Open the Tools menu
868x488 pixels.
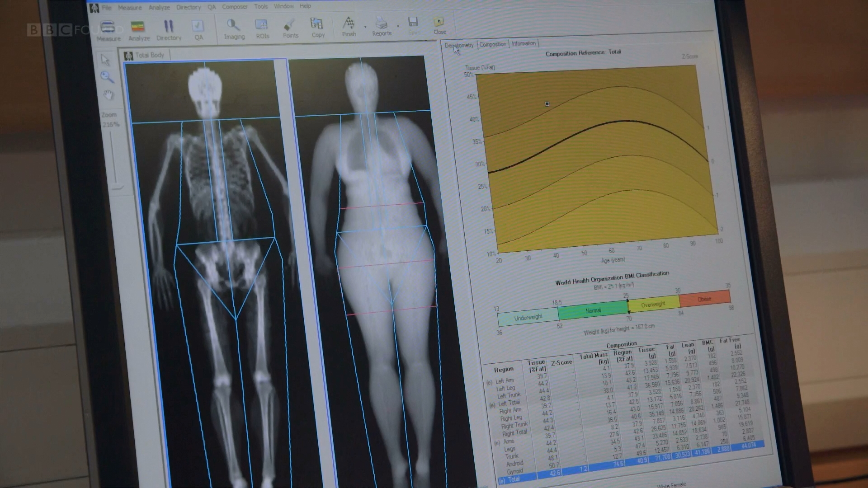click(x=261, y=6)
